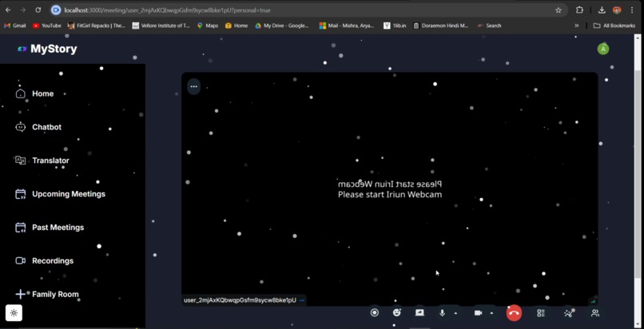This screenshot has height=329, width=644.
Task: Open the user avatar 'A' menu
Action: coord(603,50)
